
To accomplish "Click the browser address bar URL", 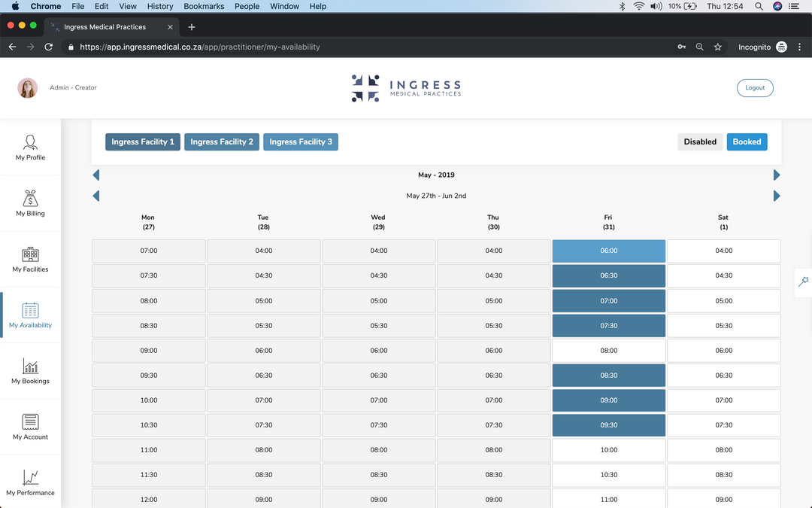I will (x=199, y=47).
